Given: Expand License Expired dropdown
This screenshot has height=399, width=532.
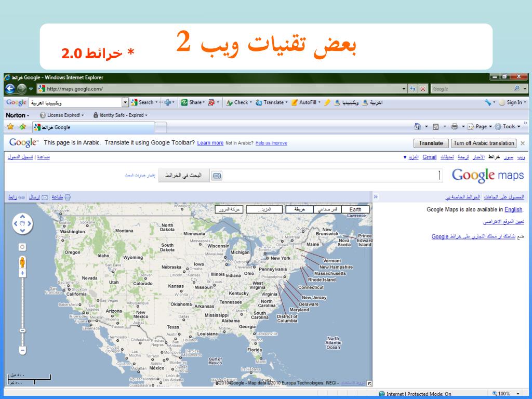Looking at the screenshot, I should 62,115.
